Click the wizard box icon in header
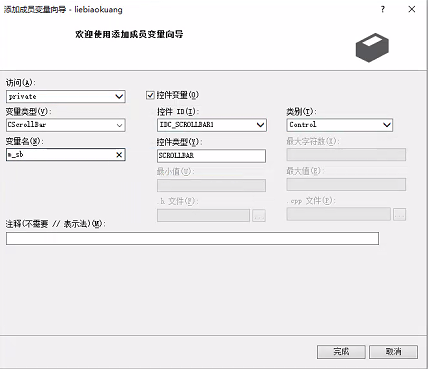Image resolution: width=428 pixels, height=369 pixels. 372,47
